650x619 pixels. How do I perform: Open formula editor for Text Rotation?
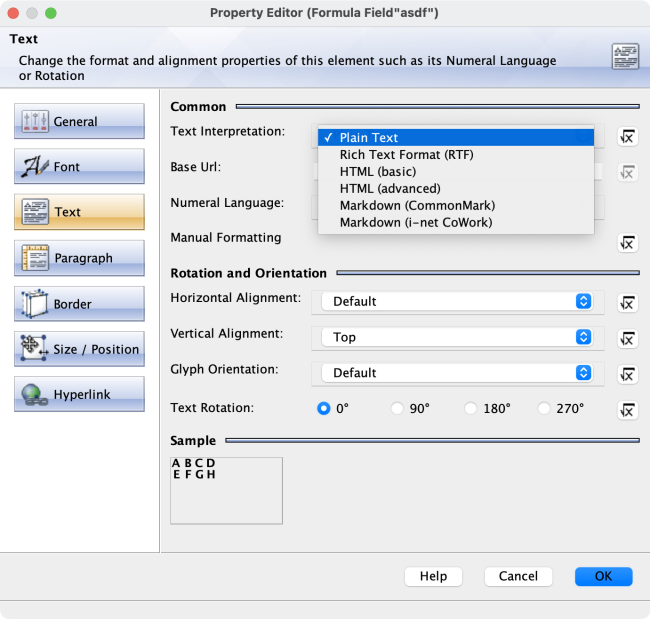pyautogui.click(x=627, y=410)
